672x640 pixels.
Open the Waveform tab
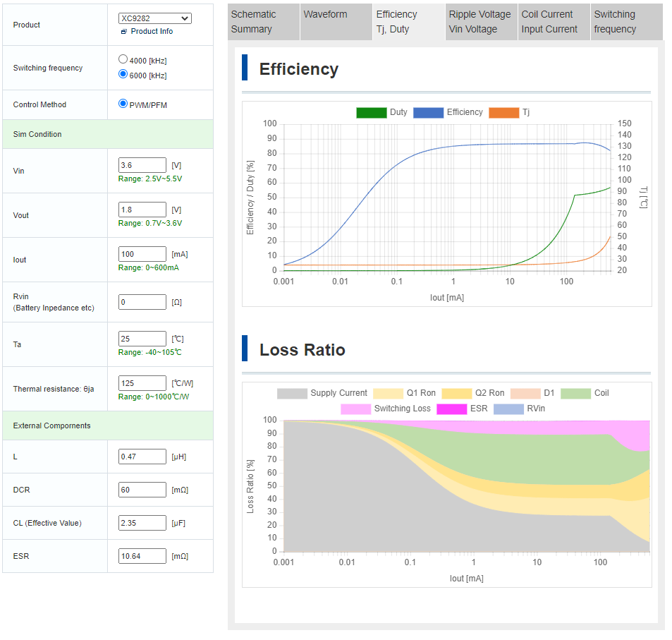pyautogui.click(x=336, y=22)
